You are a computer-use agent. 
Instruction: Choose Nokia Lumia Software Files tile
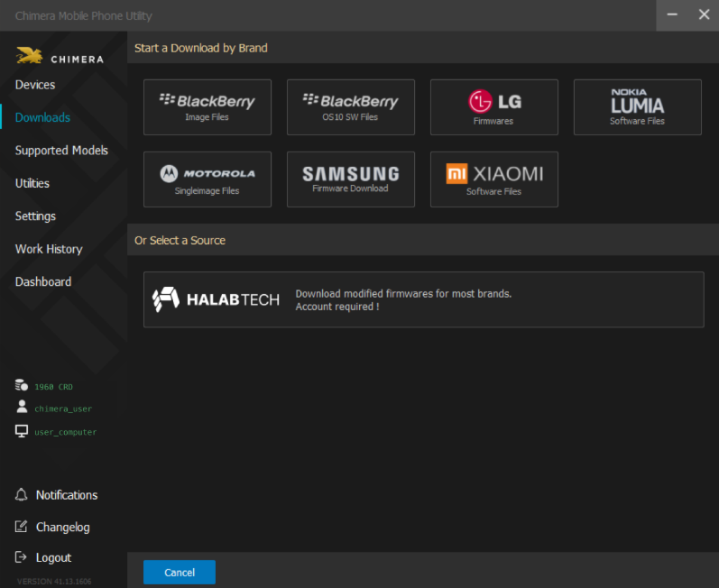(x=638, y=107)
